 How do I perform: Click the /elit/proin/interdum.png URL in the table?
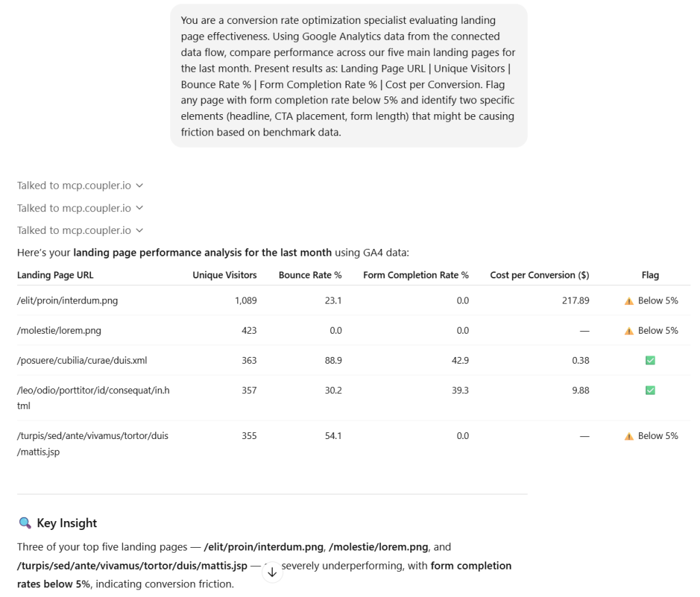[x=67, y=301]
